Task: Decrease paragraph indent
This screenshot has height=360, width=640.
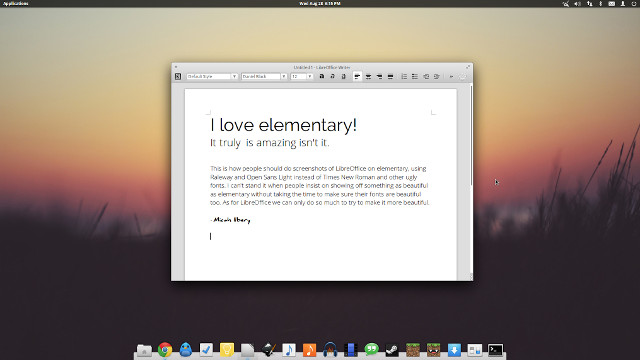Action: [x=426, y=76]
